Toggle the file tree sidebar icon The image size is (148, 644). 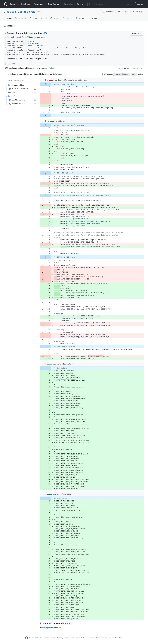(5, 74)
